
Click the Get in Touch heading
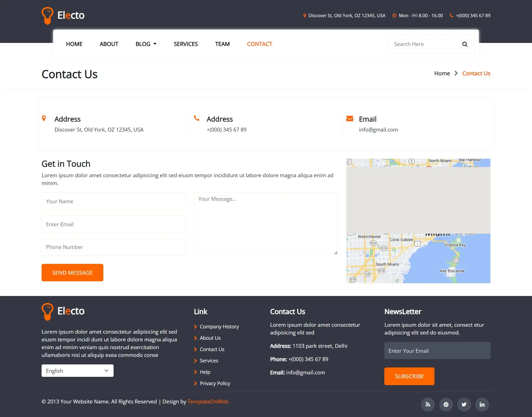point(66,164)
